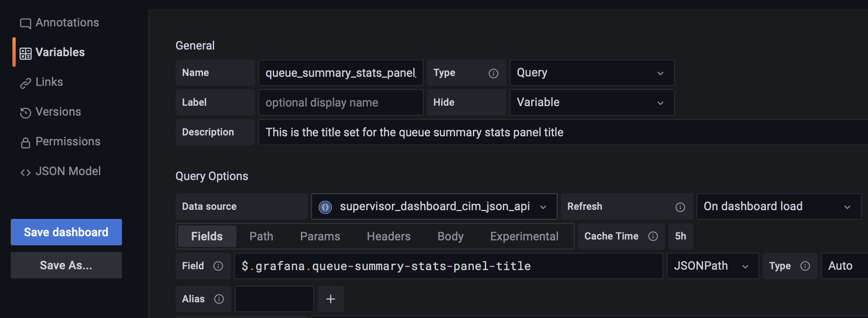868x318 pixels.
Task: Show the Field info tooltip icon
Action: 218,266
